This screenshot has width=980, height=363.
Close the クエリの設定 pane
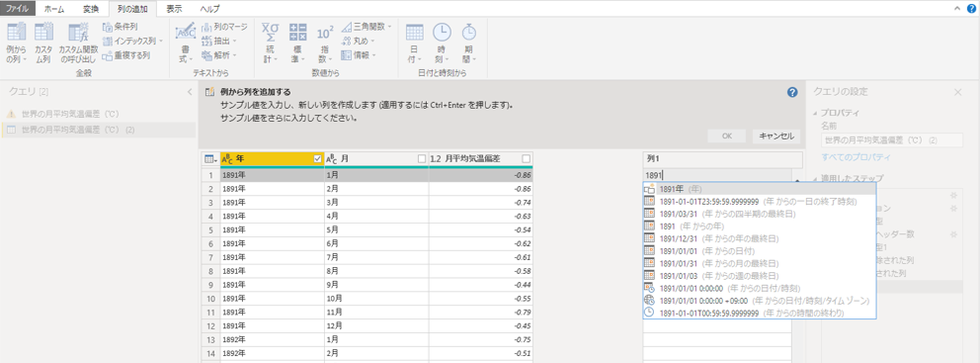pyautogui.click(x=958, y=92)
